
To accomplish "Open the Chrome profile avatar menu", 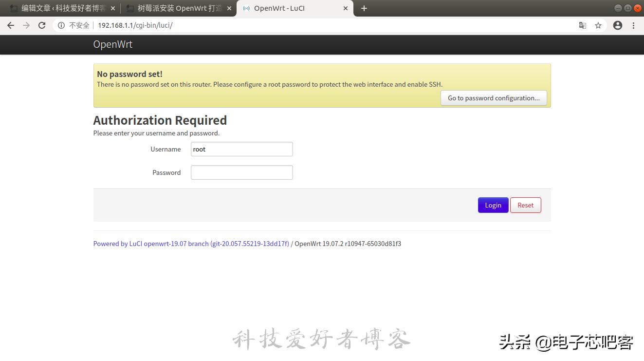I will (617, 25).
